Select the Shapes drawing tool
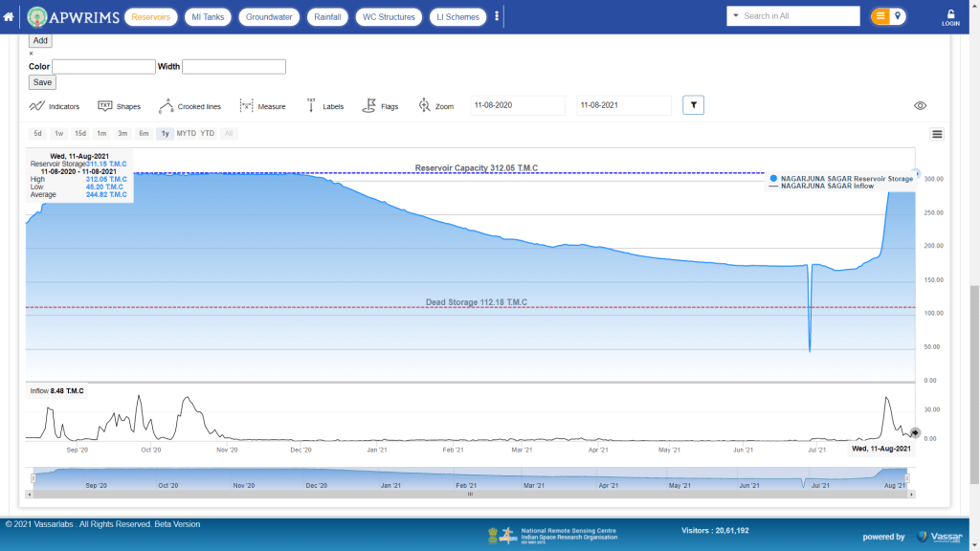Screen dimensions: 980x551 119,106
